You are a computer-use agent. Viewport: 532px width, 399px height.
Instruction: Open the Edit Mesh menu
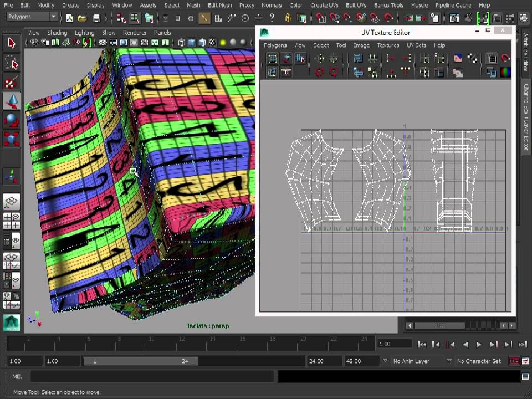pos(219,5)
